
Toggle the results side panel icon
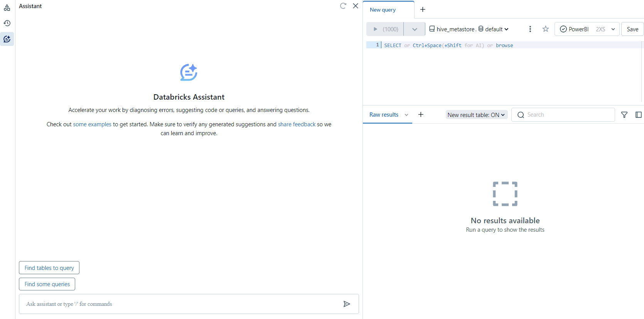click(638, 115)
